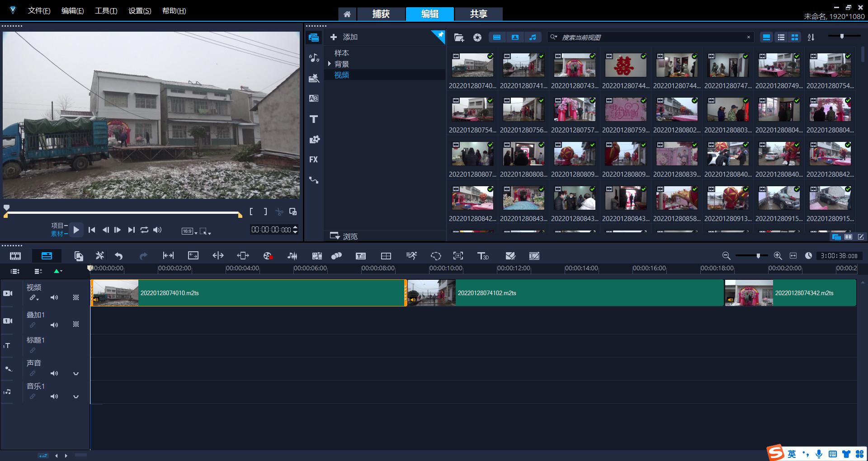
Task: Open the 帮助(H) menu
Action: click(174, 11)
